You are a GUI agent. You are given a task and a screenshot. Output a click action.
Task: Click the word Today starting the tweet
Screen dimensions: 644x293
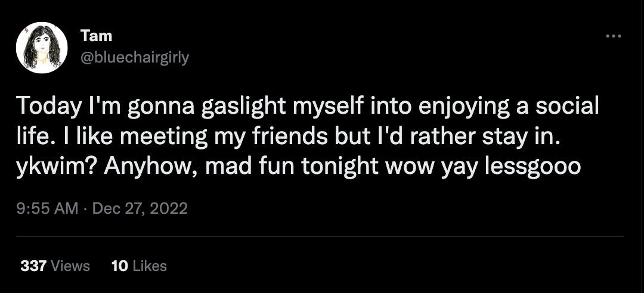click(x=47, y=107)
